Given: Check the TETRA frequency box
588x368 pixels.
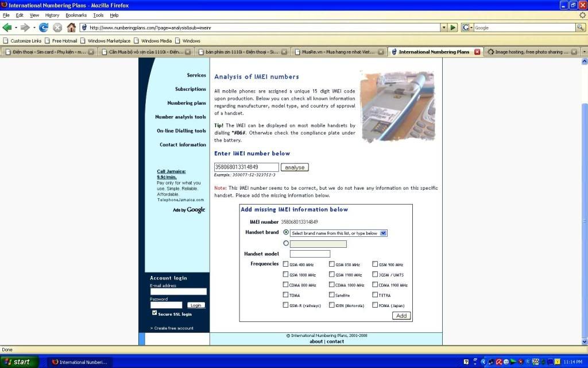Looking at the screenshot, I should click(x=375, y=295).
